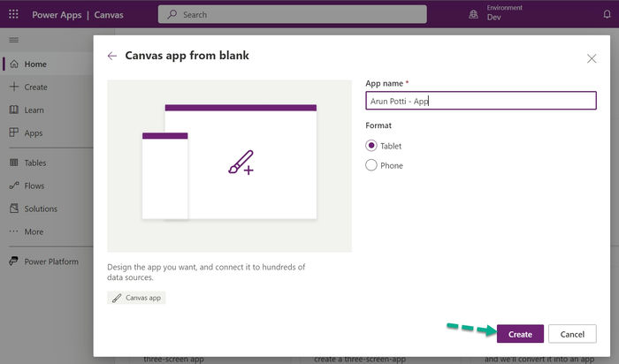Open Learn in the sidebar
The image size is (619, 364).
48,110
